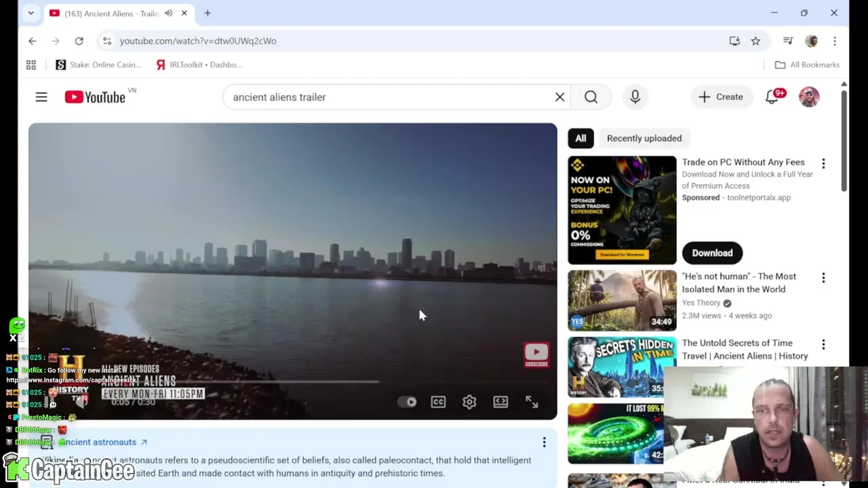Open Stake: Online Casino bookmark
The width and height of the screenshot is (868, 488).
(98, 64)
